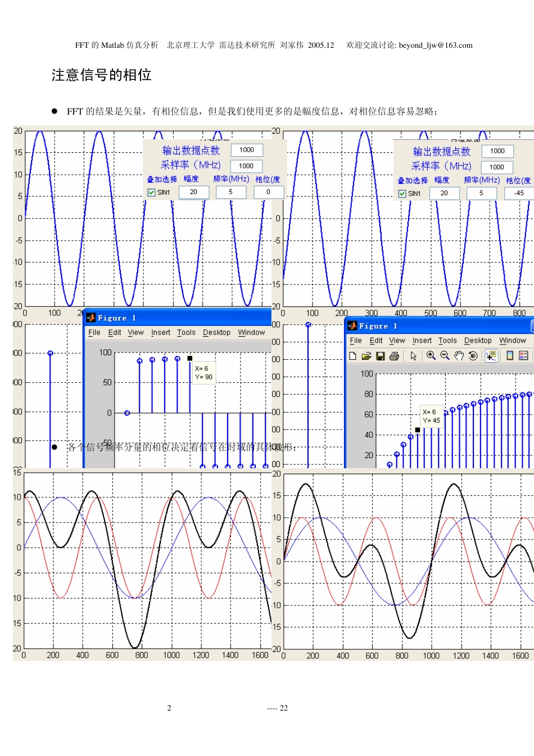Viewport: 534px width, 756px height.
Task: Select the Edit Plot arrow tool
Action: pos(414,356)
